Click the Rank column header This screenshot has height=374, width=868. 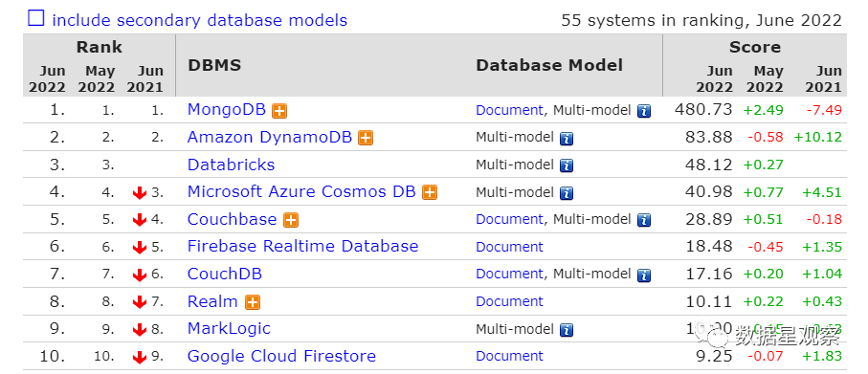click(100, 47)
